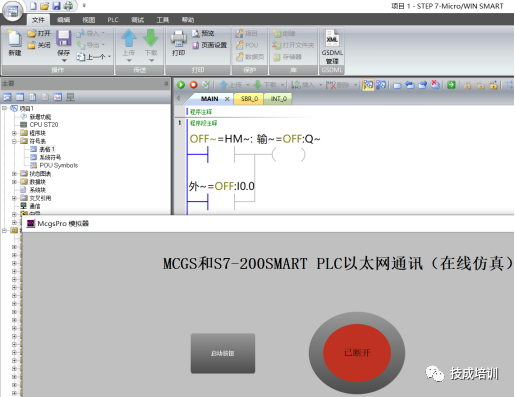This screenshot has height=397, width=515.
Task: Expand the 交叉引用 tree node
Action: pos(14,198)
